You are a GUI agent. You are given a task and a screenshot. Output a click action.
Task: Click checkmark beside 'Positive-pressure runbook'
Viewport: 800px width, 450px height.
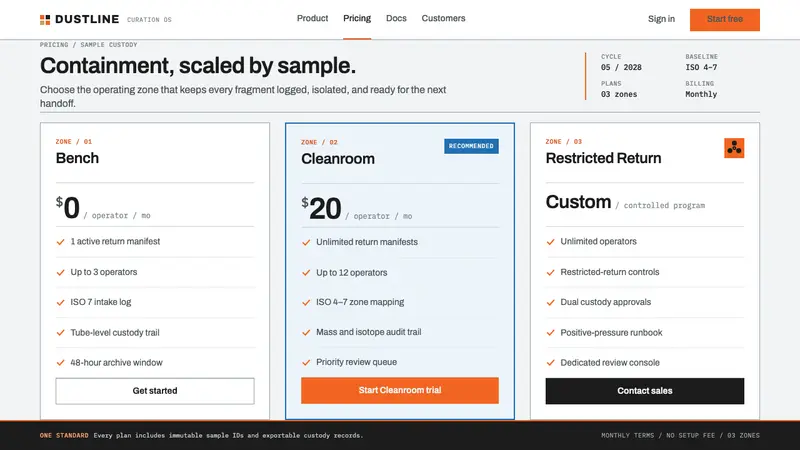[550, 333]
